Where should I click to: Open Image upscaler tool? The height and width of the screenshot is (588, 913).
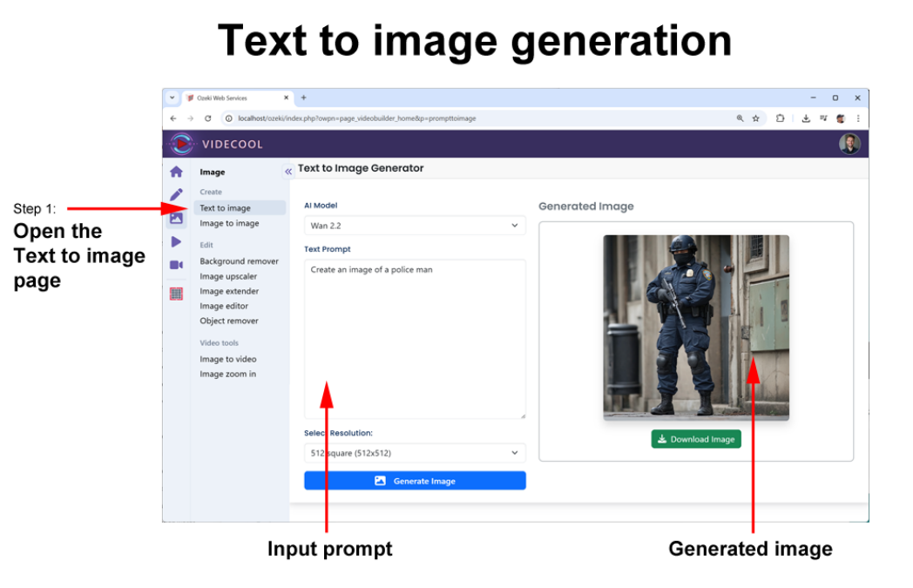pyautogui.click(x=229, y=276)
